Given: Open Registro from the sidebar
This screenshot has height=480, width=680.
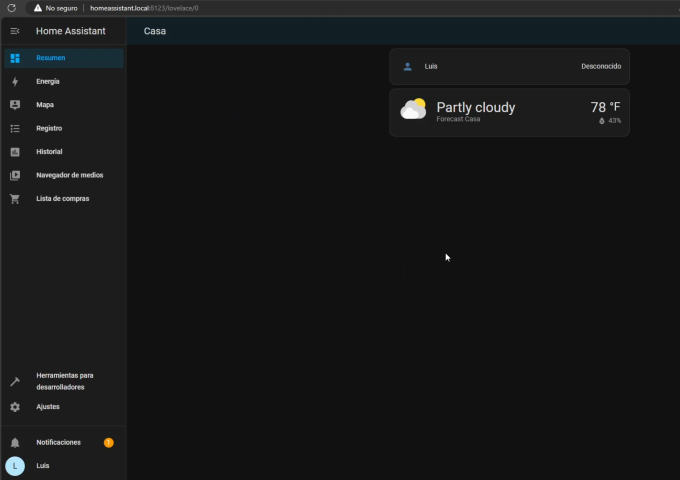Looking at the screenshot, I should click(x=64, y=128).
